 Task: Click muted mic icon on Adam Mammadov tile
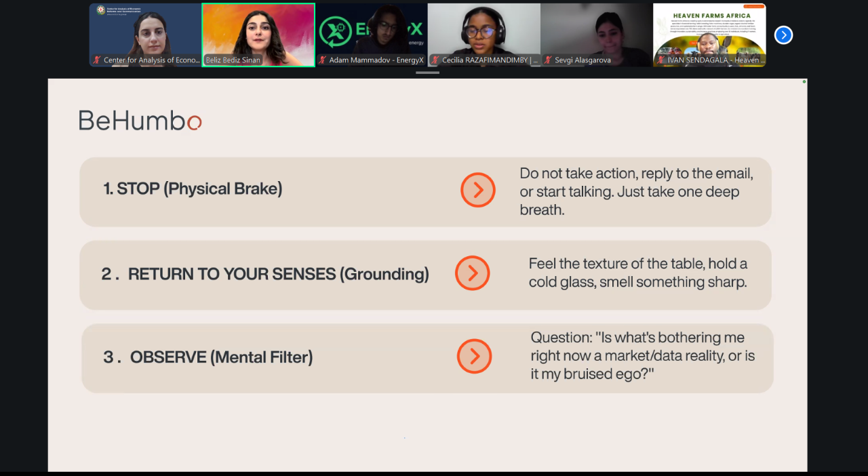point(322,60)
